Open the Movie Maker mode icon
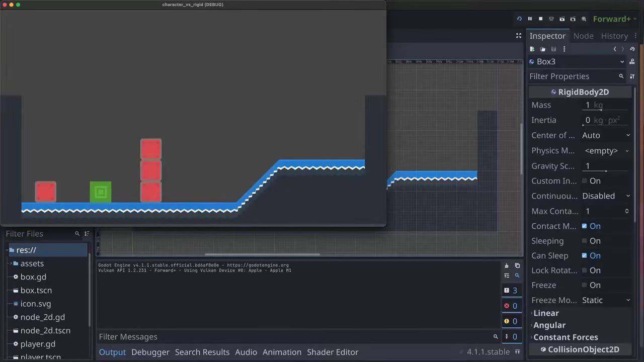This screenshot has width=644, height=362. click(584, 19)
